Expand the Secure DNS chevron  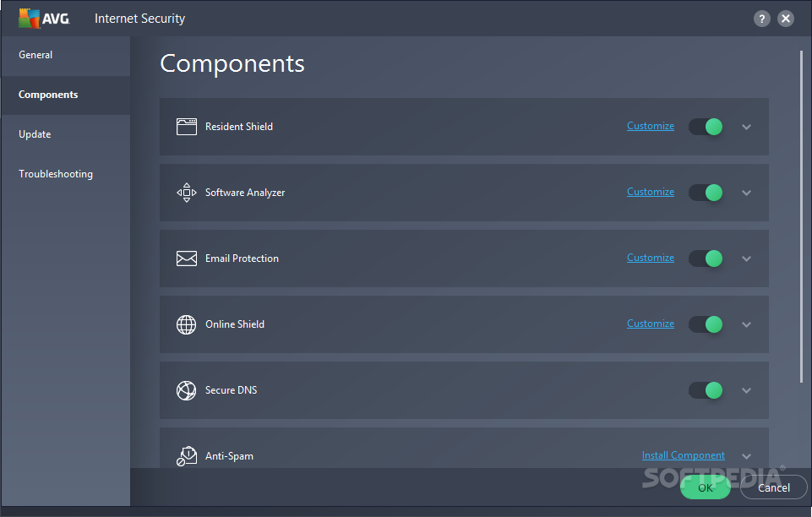point(746,390)
